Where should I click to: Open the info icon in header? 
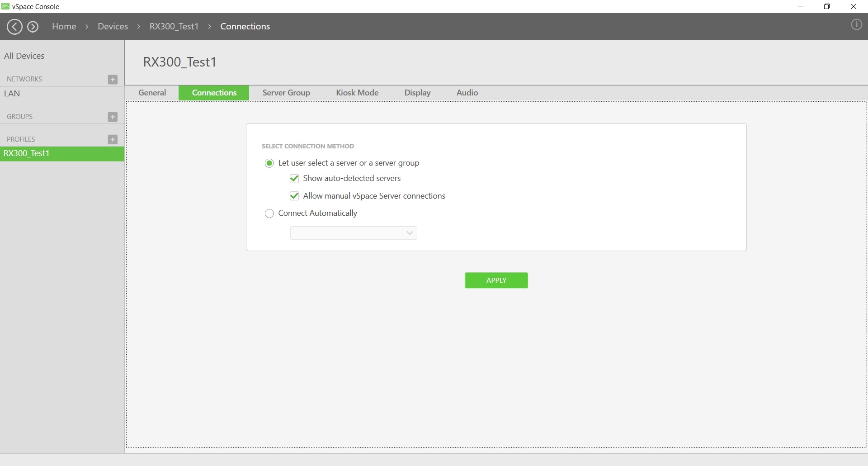pos(856,25)
